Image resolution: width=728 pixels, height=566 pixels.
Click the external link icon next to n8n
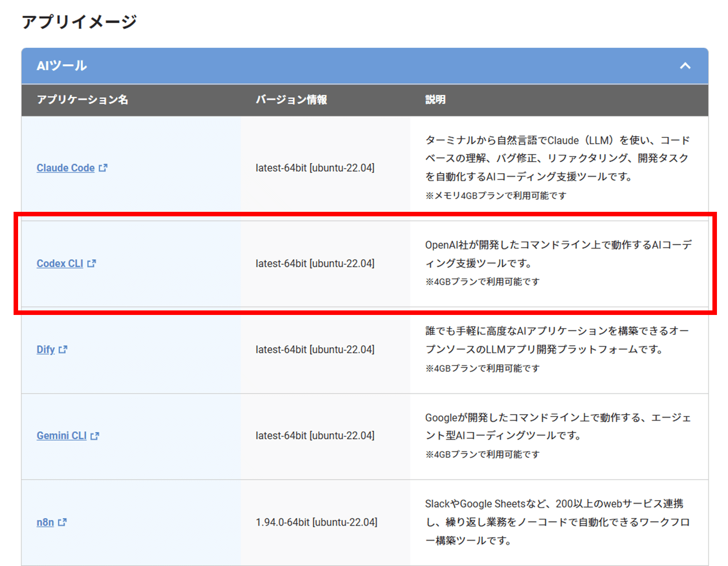click(x=62, y=523)
